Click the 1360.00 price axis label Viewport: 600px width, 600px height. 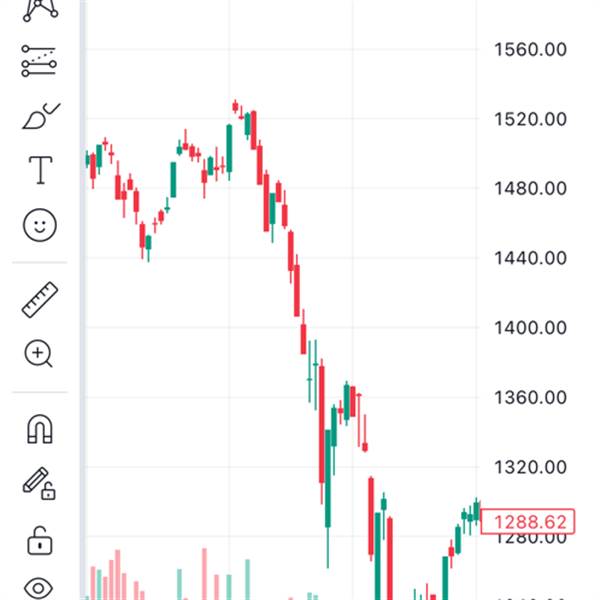[531, 397]
